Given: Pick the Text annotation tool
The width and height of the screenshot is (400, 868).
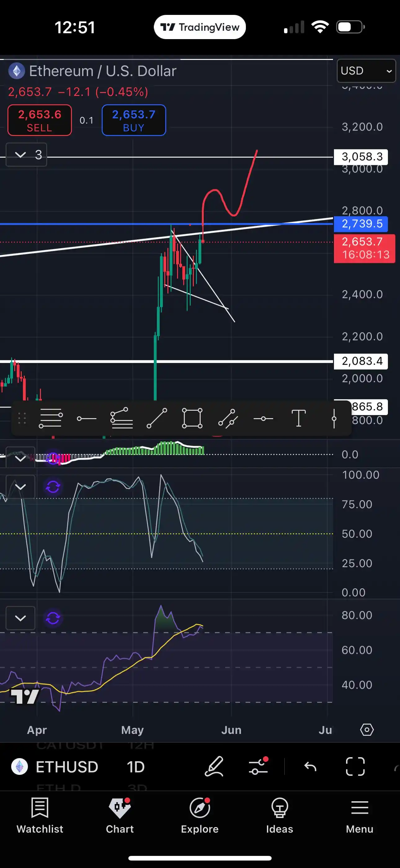Looking at the screenshot, I should coord(299,418).
